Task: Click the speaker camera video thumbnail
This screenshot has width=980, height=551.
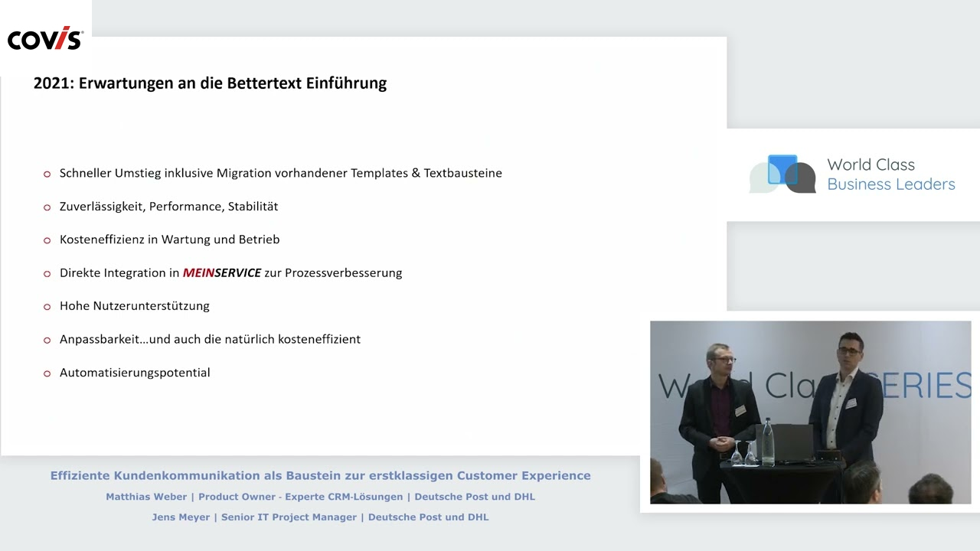Action: tap(810, 412)
